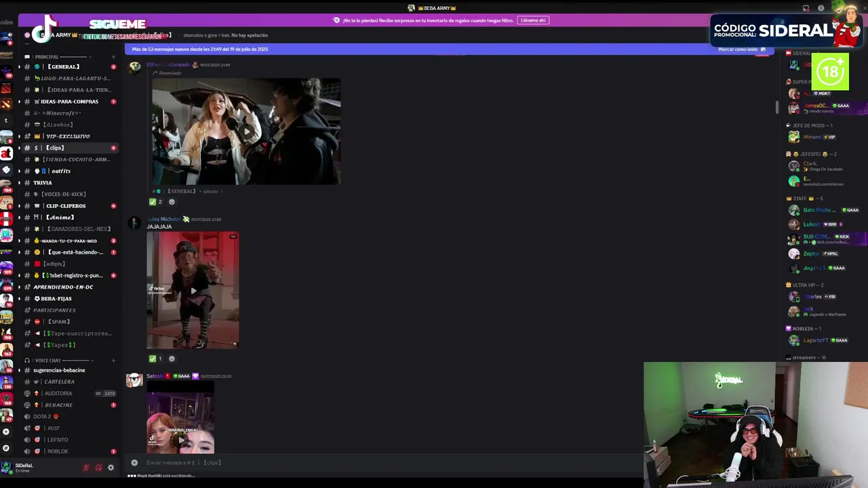The height and width of the screenshot is (488, 868).
Task: Click Add a Server plus icon
Action: 6,432
